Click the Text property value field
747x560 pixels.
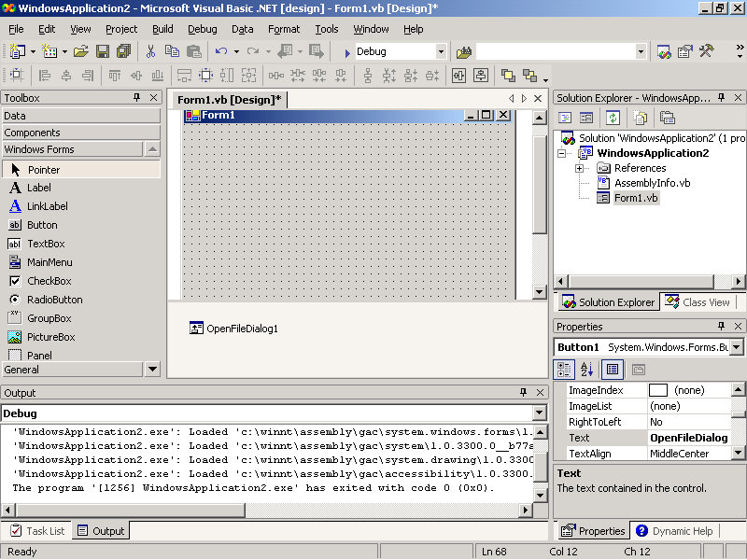click(689, 438)
